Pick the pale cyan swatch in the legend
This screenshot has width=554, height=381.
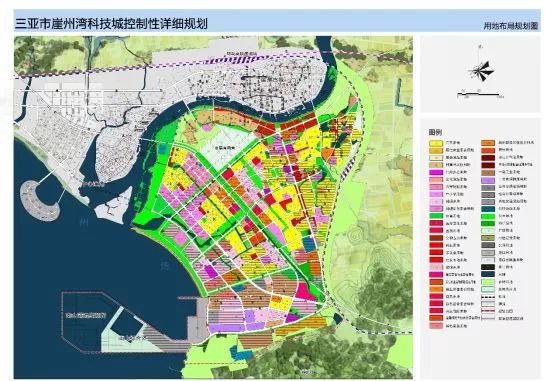488,289
